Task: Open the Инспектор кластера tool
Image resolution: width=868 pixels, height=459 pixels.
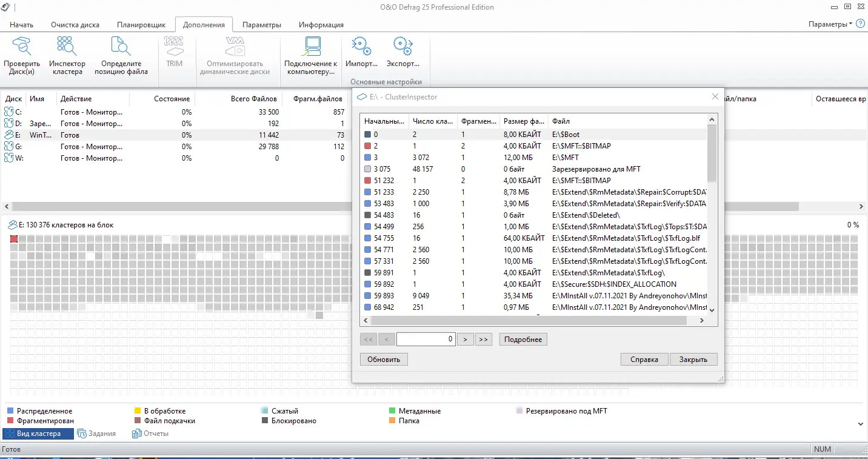Action: tap(67, 47)
